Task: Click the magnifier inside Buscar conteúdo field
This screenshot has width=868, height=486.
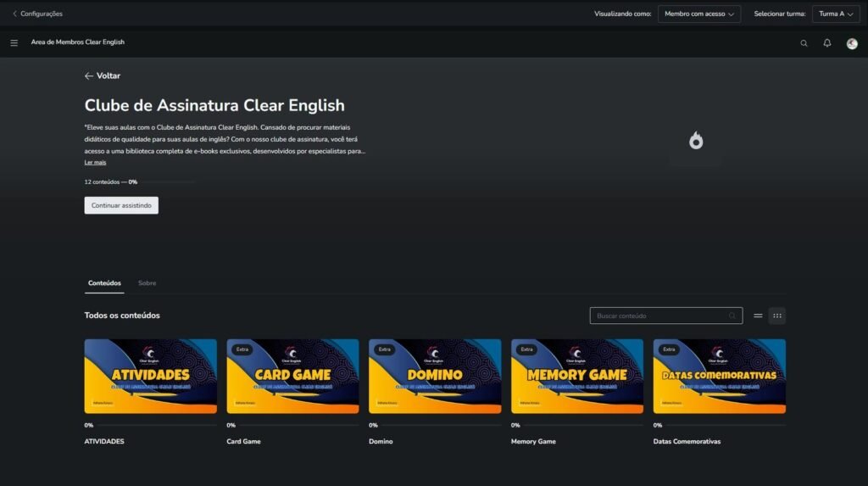Action: pyautogui.click(x=732, y=316)
